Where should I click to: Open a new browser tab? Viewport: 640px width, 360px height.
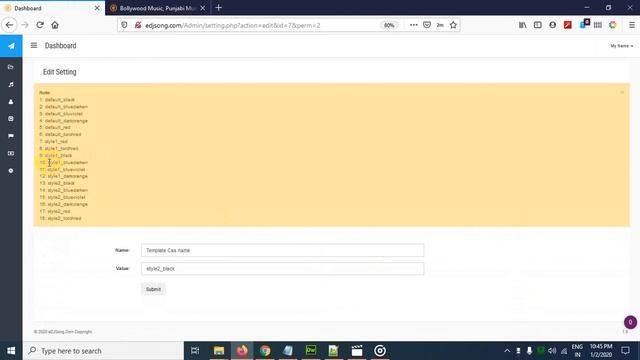218,8
